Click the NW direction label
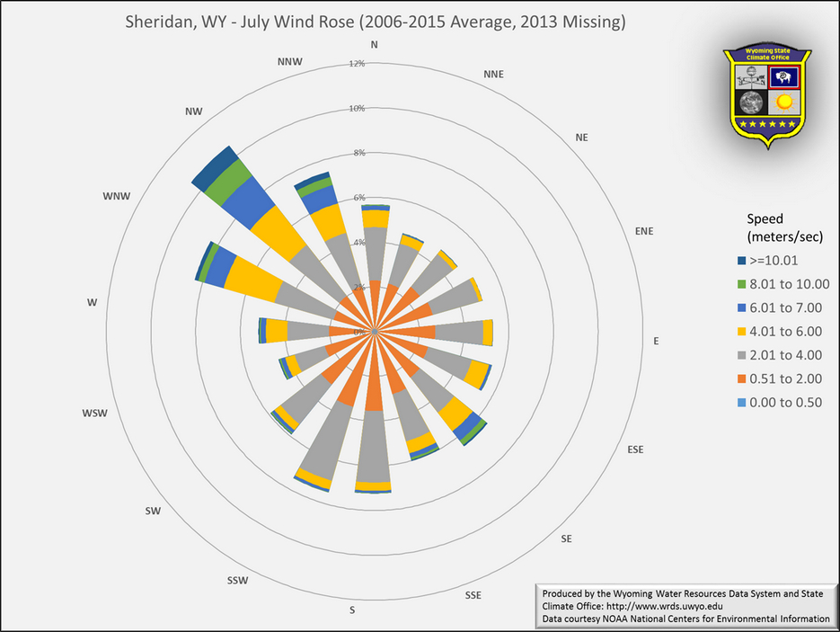Screen dimensions: 840x632 [x=194, y=111]
